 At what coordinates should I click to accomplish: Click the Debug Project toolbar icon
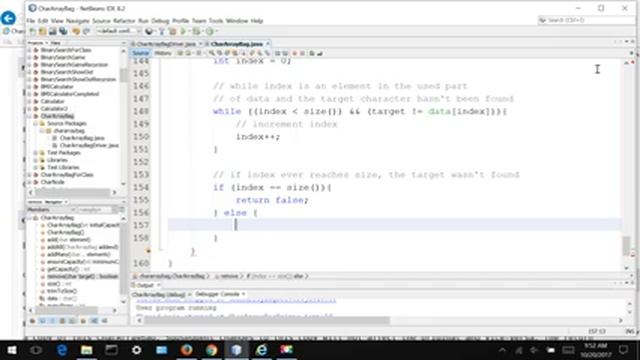click(x=197, y=31)
